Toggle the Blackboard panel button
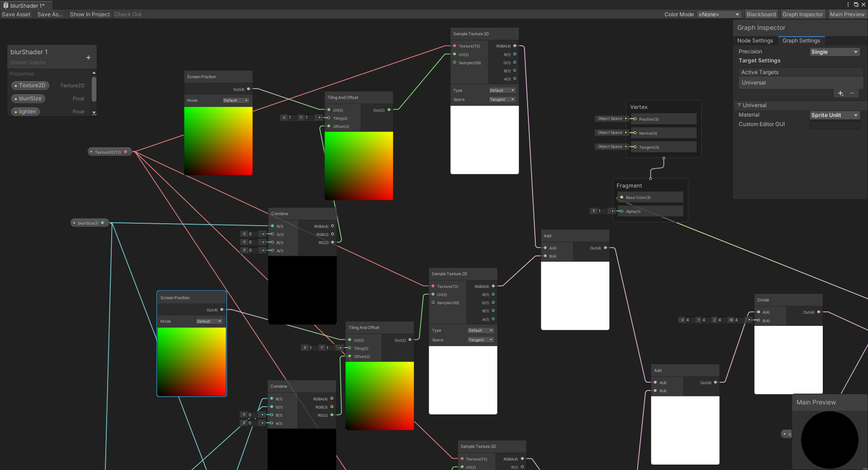The image size is (868, 470). (x=761, y=14)
